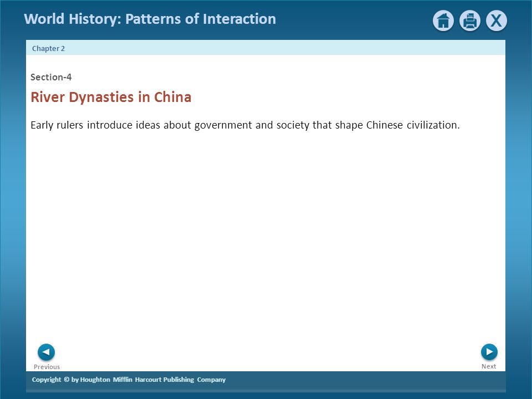This screenshot has width=532, height=399.
Task: Go back with the Previous arrow
Action: tap(46, 352)
